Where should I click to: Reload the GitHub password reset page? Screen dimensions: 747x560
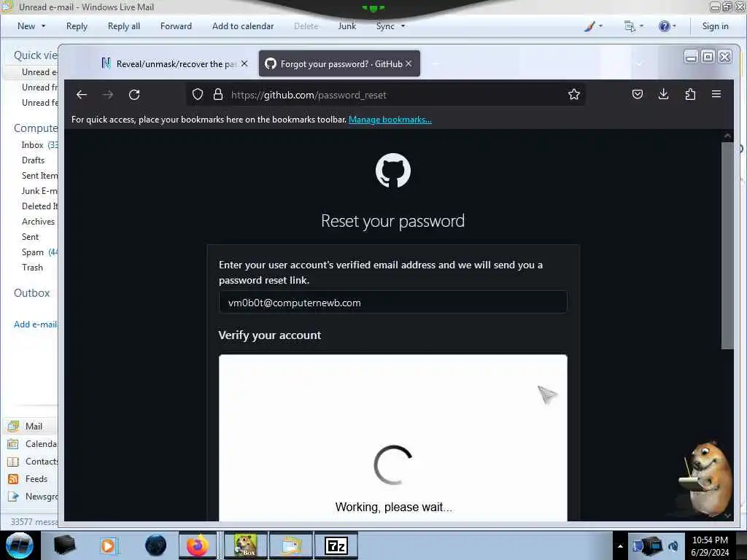134,95
